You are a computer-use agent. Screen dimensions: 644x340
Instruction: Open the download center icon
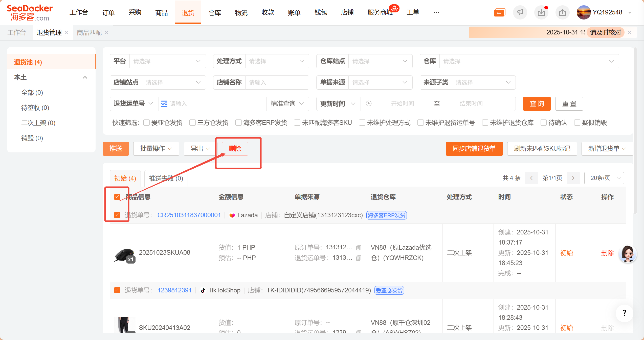point(541,12)
